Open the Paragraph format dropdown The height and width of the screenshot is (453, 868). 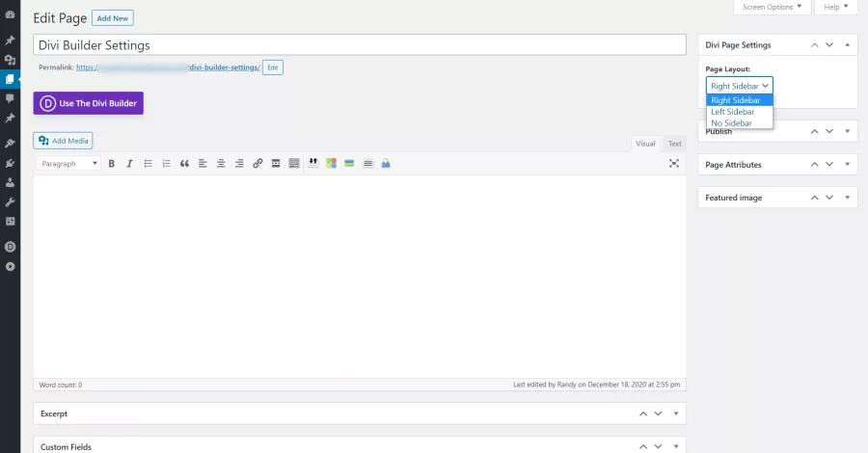pos(68,163)
